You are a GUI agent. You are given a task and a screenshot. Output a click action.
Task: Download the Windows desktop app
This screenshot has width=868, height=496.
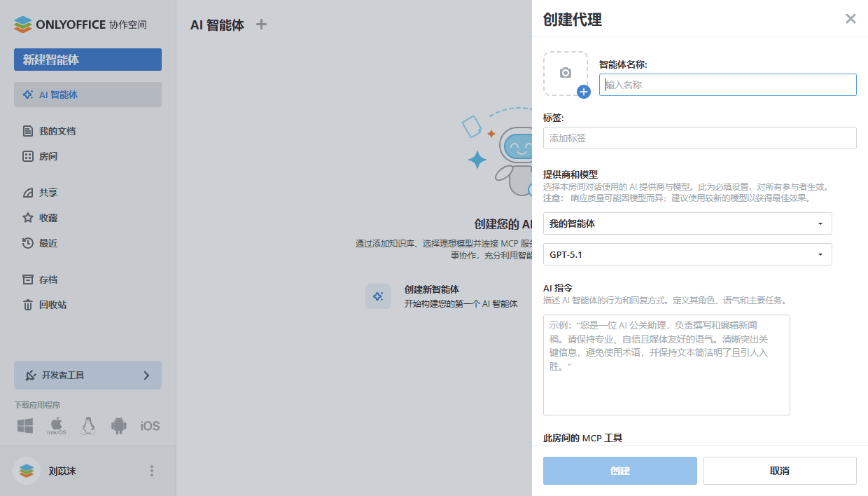pyautogui.click(x=25, y=425)
